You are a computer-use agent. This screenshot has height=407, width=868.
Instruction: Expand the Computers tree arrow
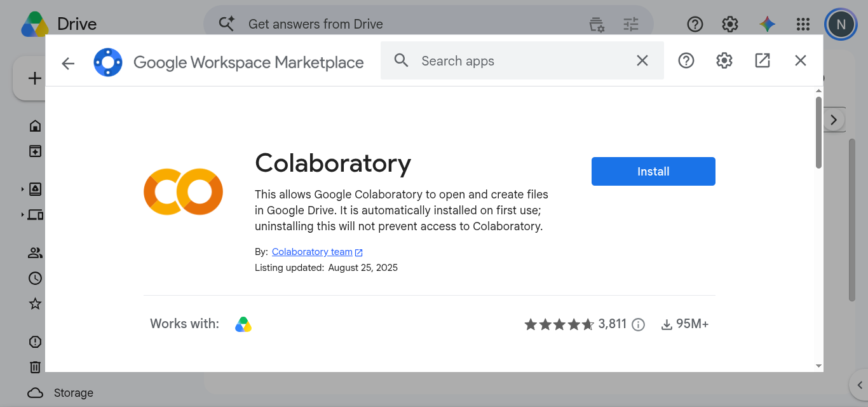point(23,214)
